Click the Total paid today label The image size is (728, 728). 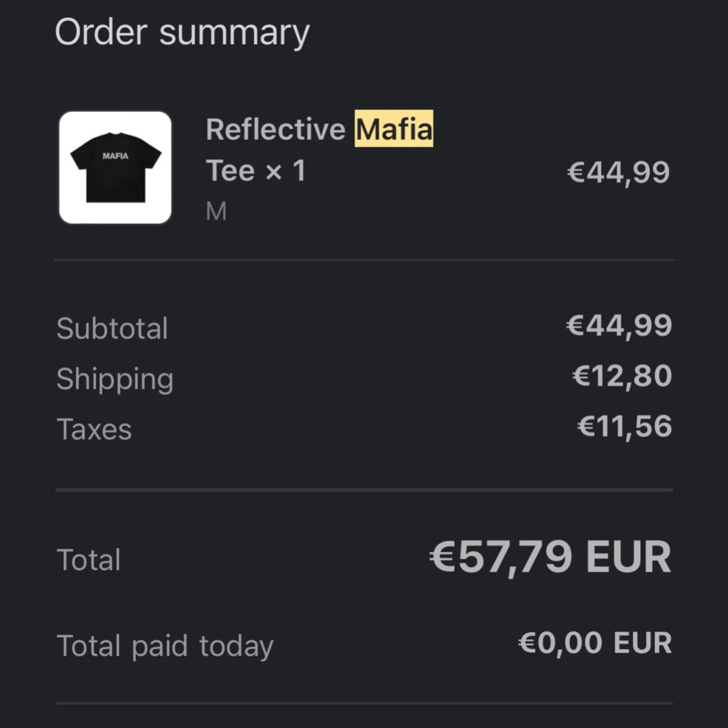(x=165, y=646)
